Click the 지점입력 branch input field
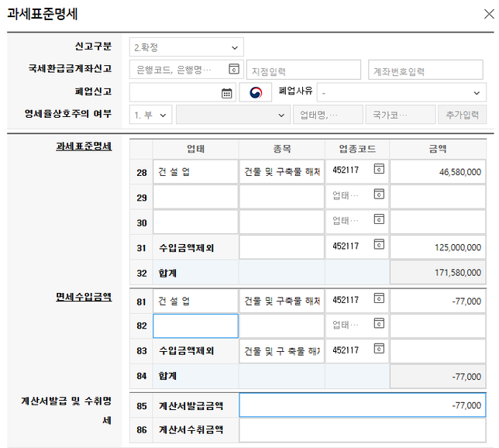 click(x=304, y=71)
